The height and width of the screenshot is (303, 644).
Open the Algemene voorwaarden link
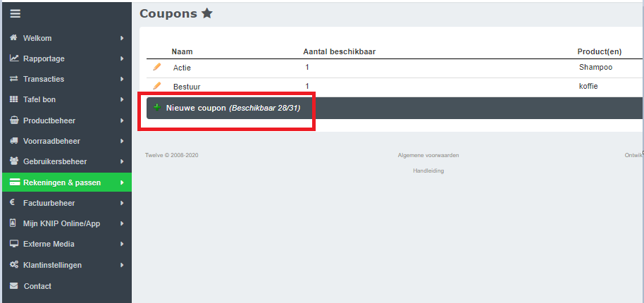click(x=428, y=155)
